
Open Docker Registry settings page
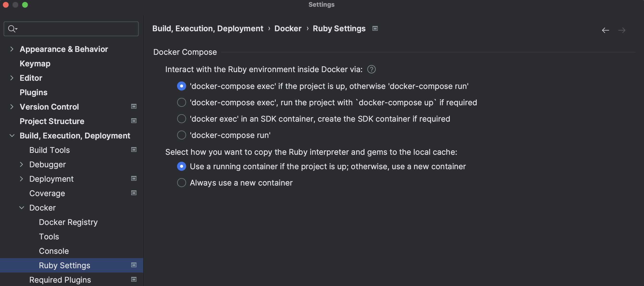tap(68, 222)
